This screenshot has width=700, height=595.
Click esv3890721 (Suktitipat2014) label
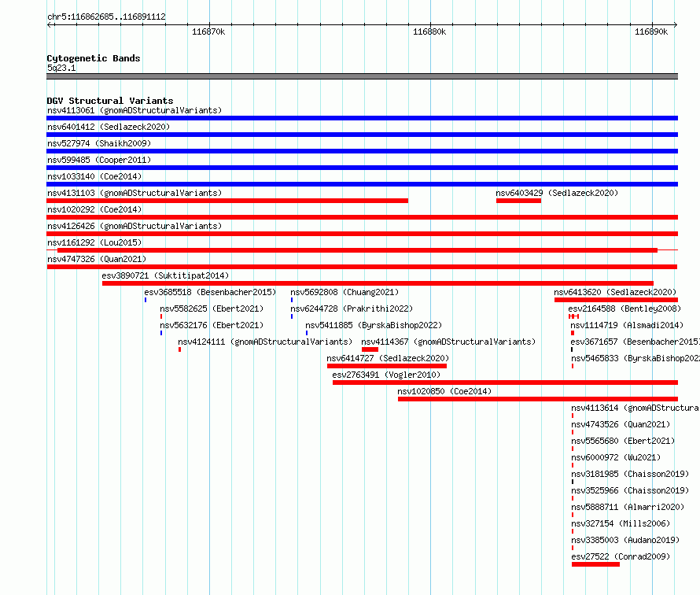[x=165, y=275]
